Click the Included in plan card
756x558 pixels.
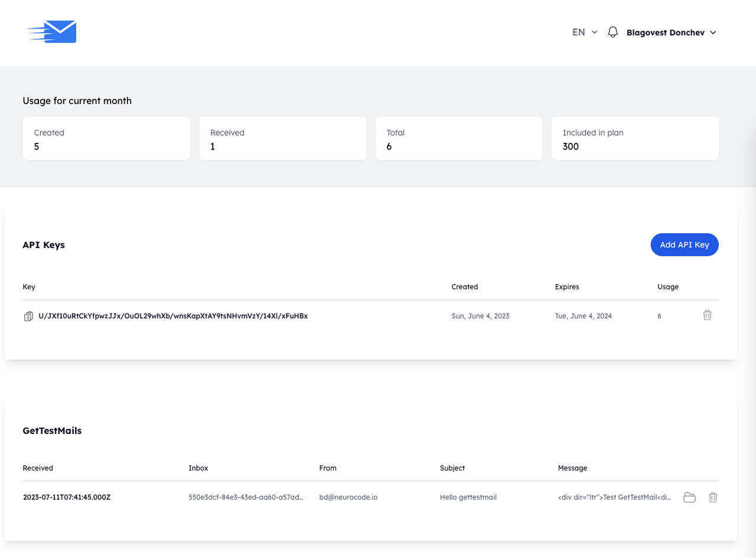[635, 138]
